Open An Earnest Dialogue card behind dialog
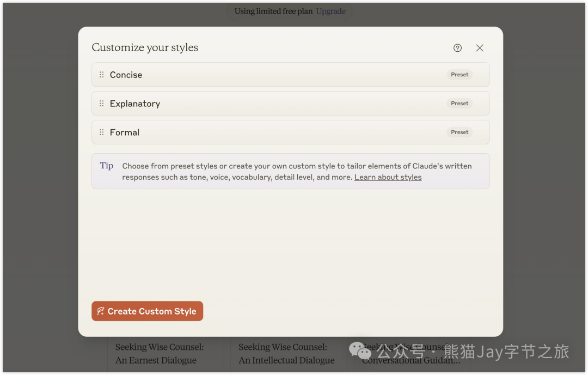Screen dimensions: 588x375 pos(166,354)
